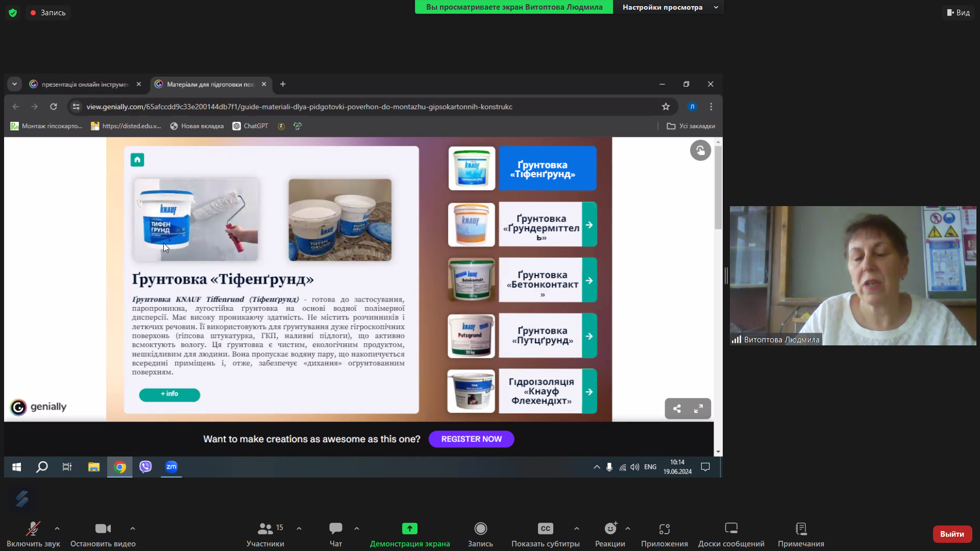Image resolution: width=980 pixels, height=551 pixels.
Task: Click the Бетонконтакт bucket thumbnail
Action: click(472, 280)
